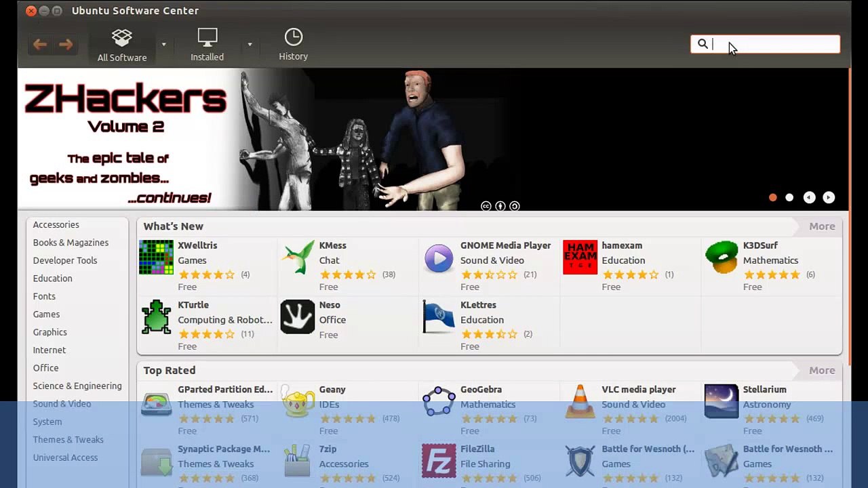Open the Geany teapot icon
Viewport: 868px width, 488px height.
click(298, 403)
